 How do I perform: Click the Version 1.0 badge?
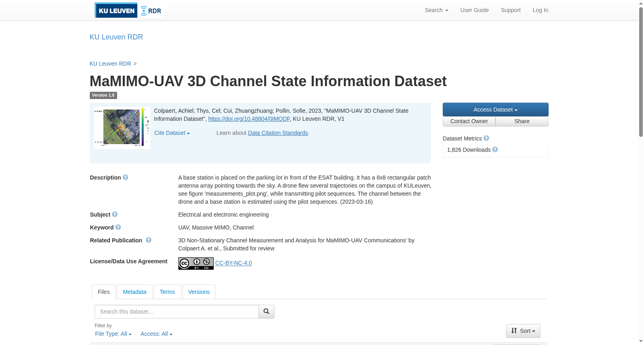[x=103, y=95]
